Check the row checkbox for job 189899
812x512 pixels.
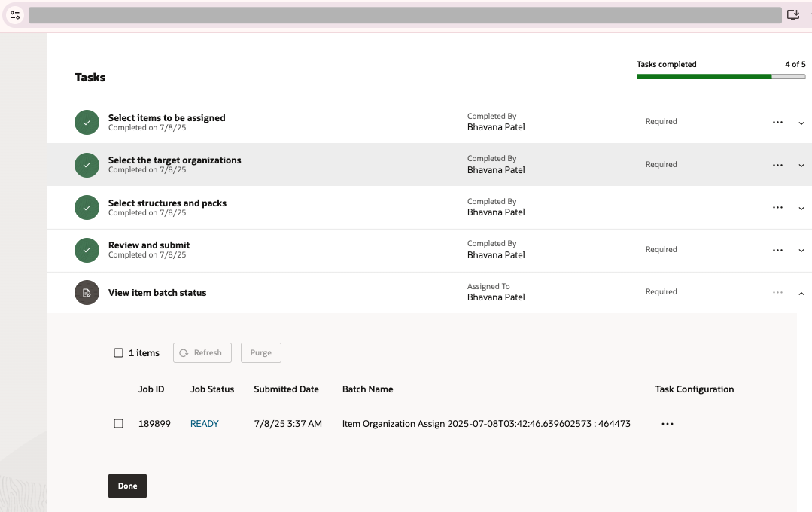(118, 424)
